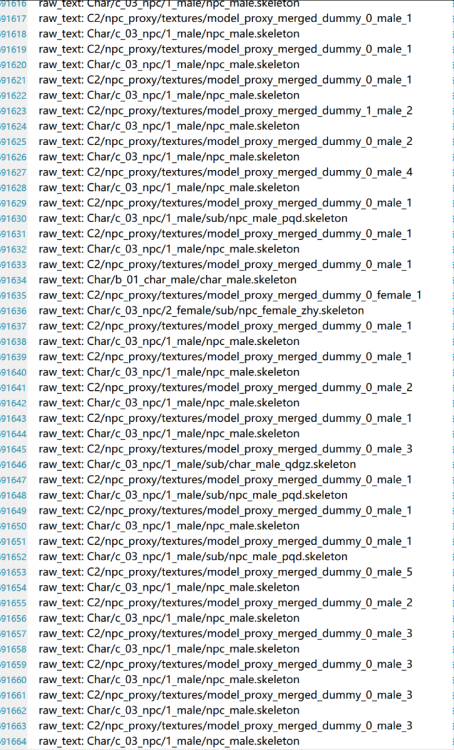Place cursor on the dummy_0_female_1 line

230,295
